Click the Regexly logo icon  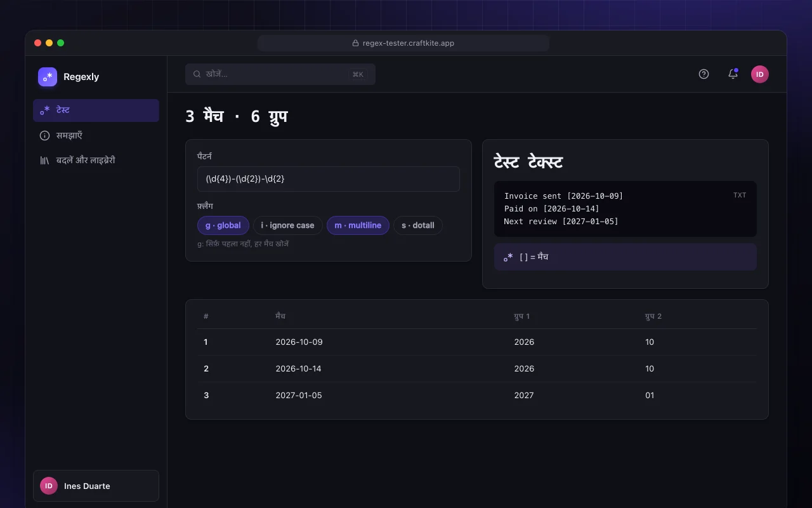[x=48, y=77]
